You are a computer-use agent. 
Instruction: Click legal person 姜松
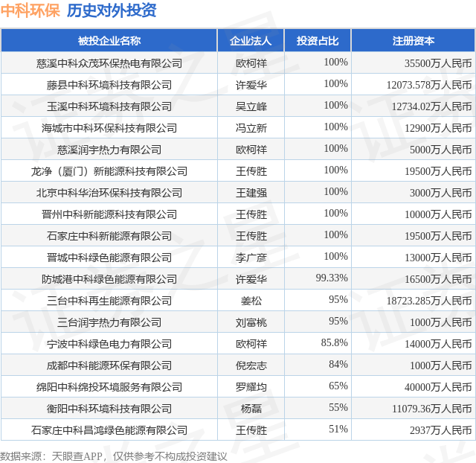point(251,301)
